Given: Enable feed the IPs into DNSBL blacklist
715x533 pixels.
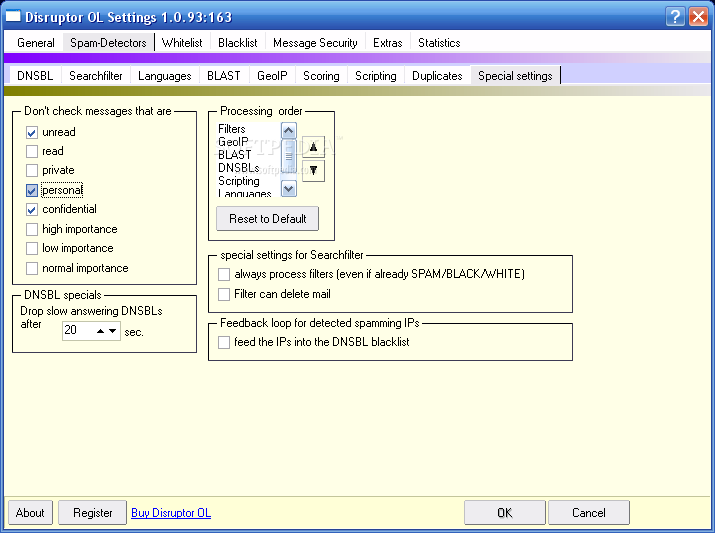Looking at the screenshot, I should 224,342.
